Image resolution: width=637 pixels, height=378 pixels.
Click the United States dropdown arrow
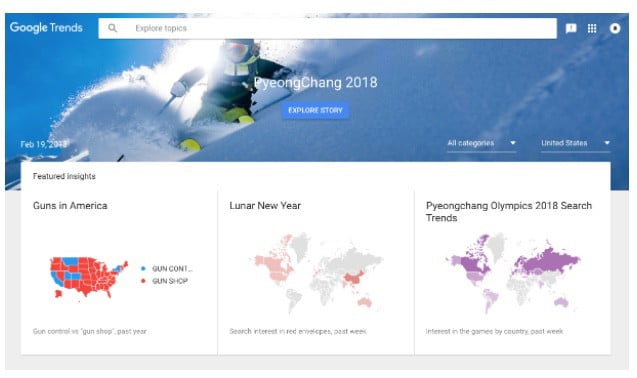[607, 143]
